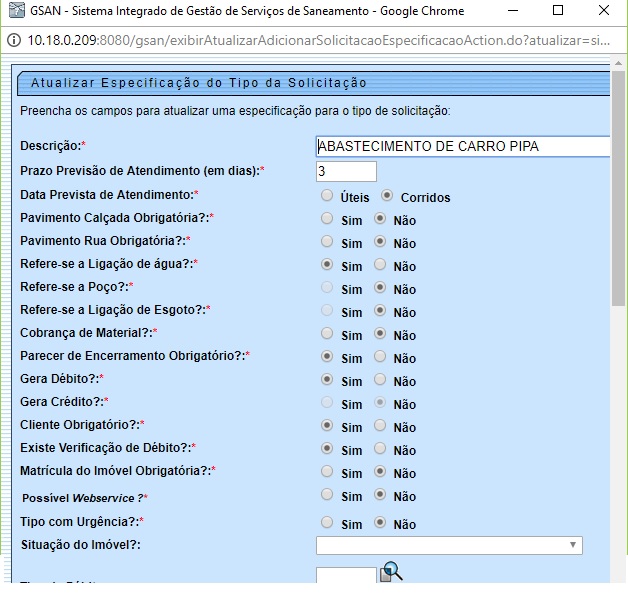Minimize the GSAN Chrome window
628x616 pixels.
click(511, 11)
